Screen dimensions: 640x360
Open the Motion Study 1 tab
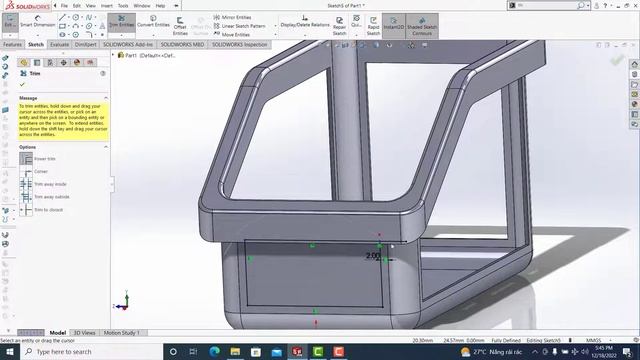[122, 333]
